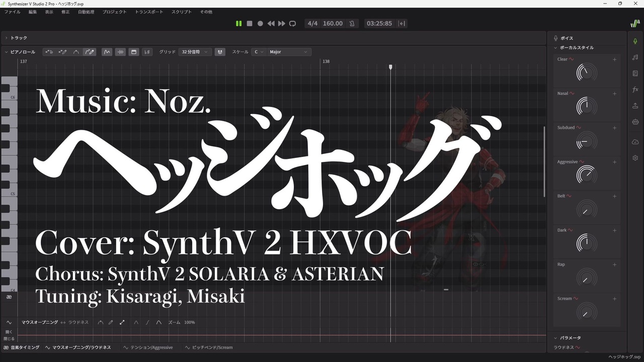Toggle loop playback in the transport bar

tap(292, 24)
